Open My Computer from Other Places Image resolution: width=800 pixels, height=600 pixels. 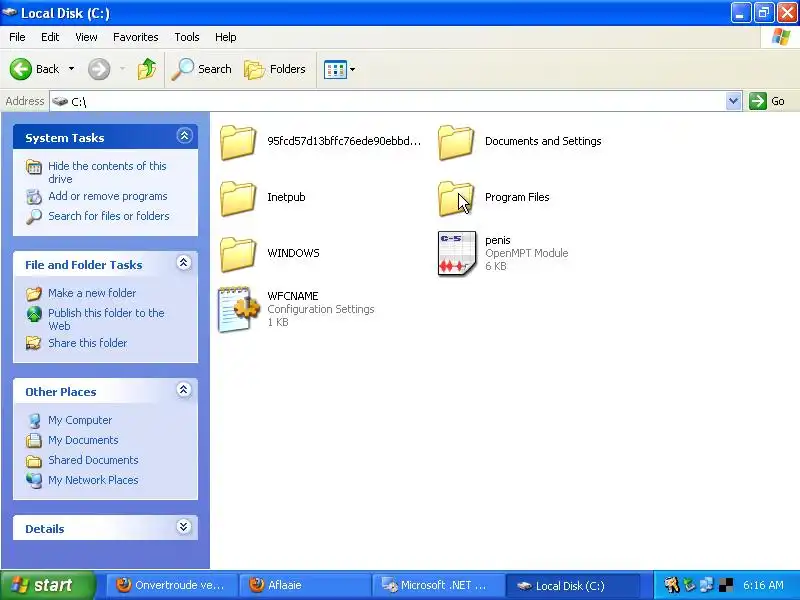tap(80, 420)
